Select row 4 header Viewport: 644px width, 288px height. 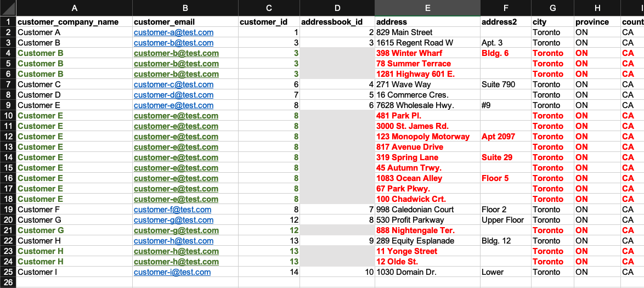pos(8,53)
